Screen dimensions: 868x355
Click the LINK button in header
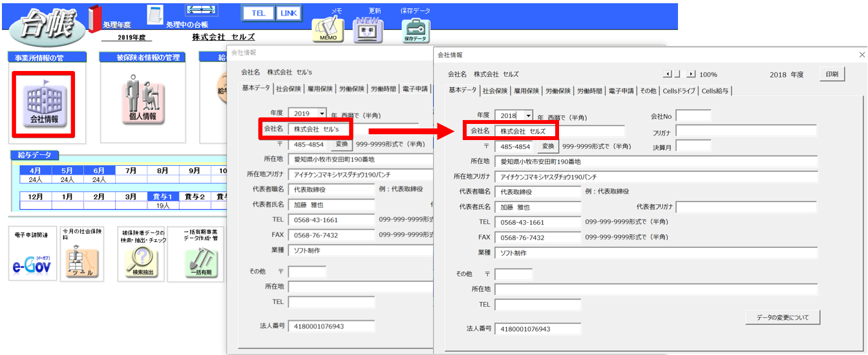(x=288, y=13)
